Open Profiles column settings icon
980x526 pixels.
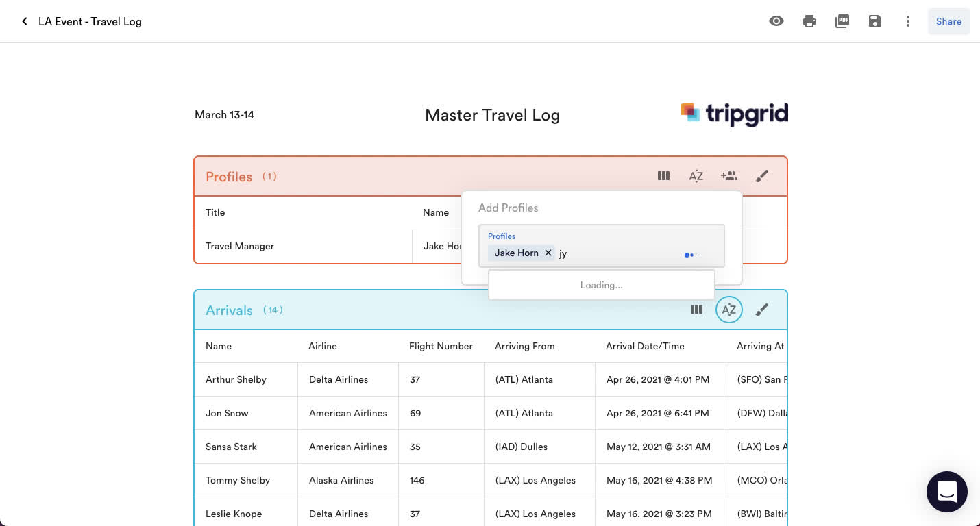(663, 176)
